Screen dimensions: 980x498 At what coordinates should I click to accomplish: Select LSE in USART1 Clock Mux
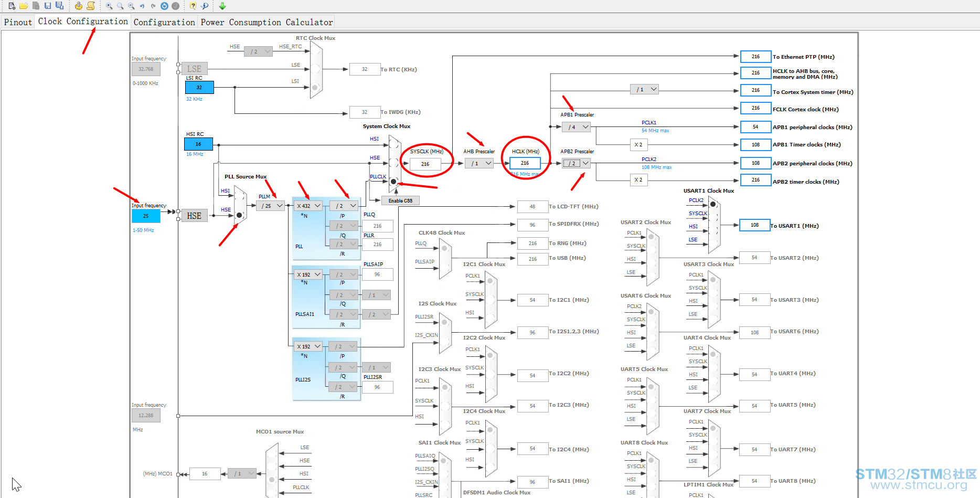[713, 243]
